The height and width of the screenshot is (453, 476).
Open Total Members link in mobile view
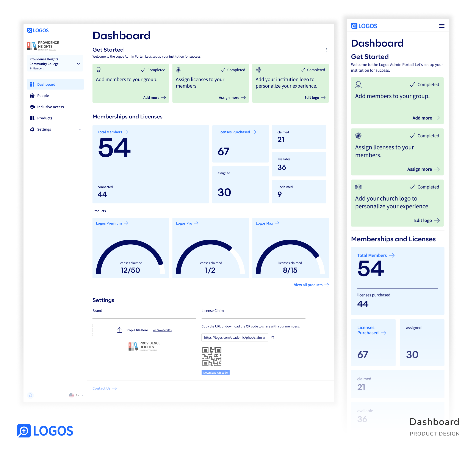coord(376,255)
